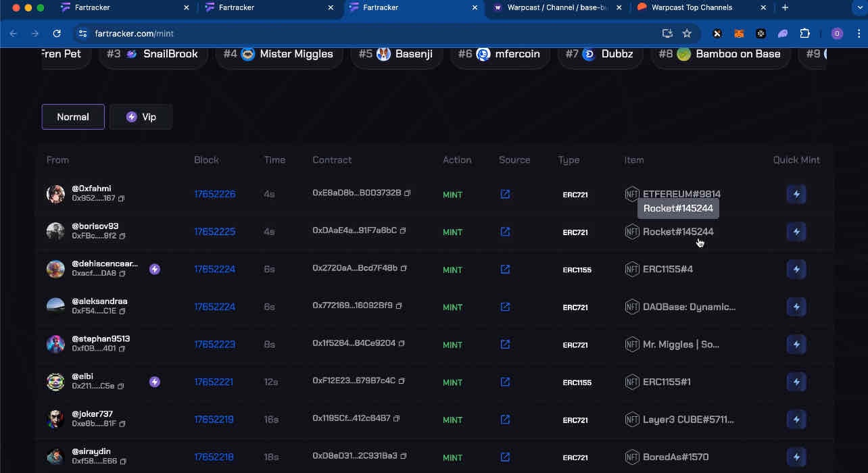
Task: Open trending token #4 Mister Miggles
Action: point(279,54)
